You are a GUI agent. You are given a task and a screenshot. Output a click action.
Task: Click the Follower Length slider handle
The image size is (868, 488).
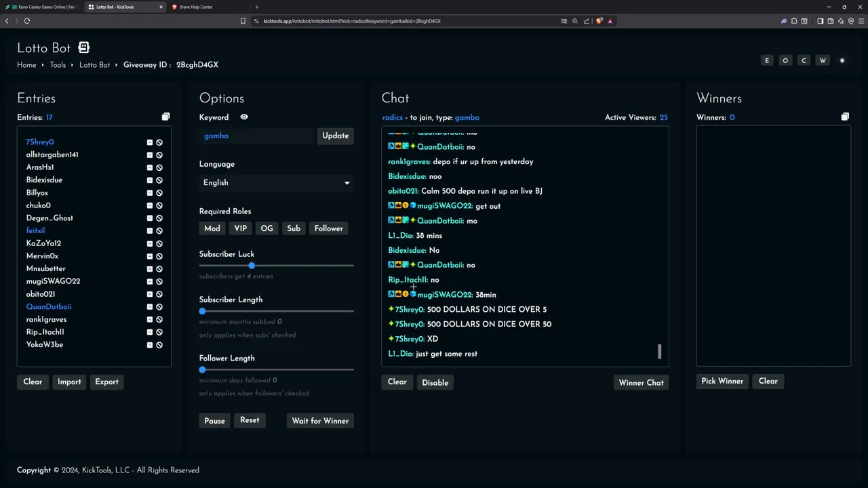tap(202, 369)
